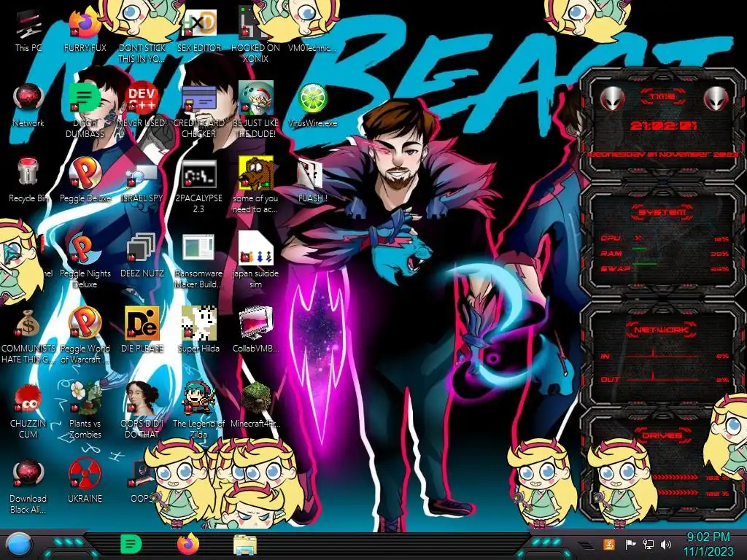Open the green app pinned on taskbar
Image resolution: width=747 pixels, height=560 pixels.
coord(131,544)
